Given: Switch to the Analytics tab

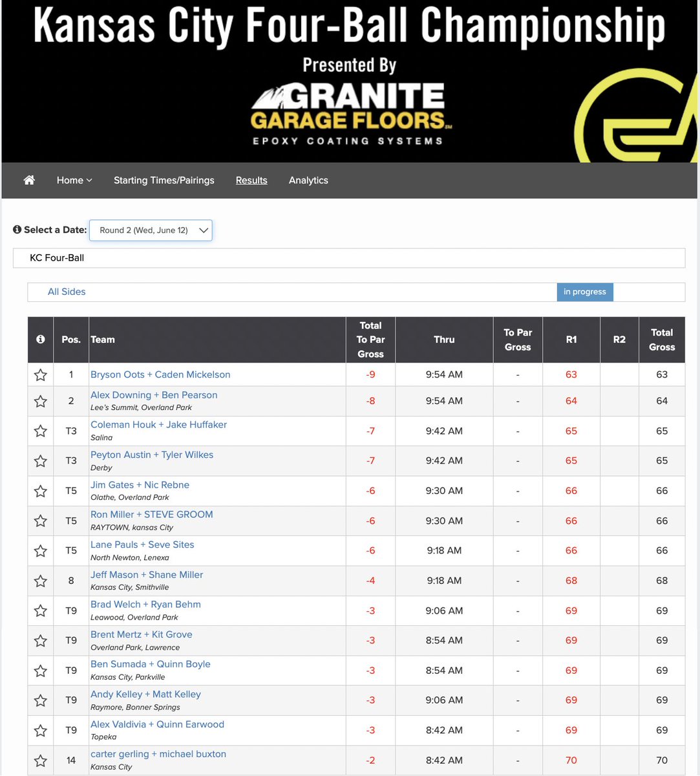Looking at the screenshot, I should tap(308, 180).
